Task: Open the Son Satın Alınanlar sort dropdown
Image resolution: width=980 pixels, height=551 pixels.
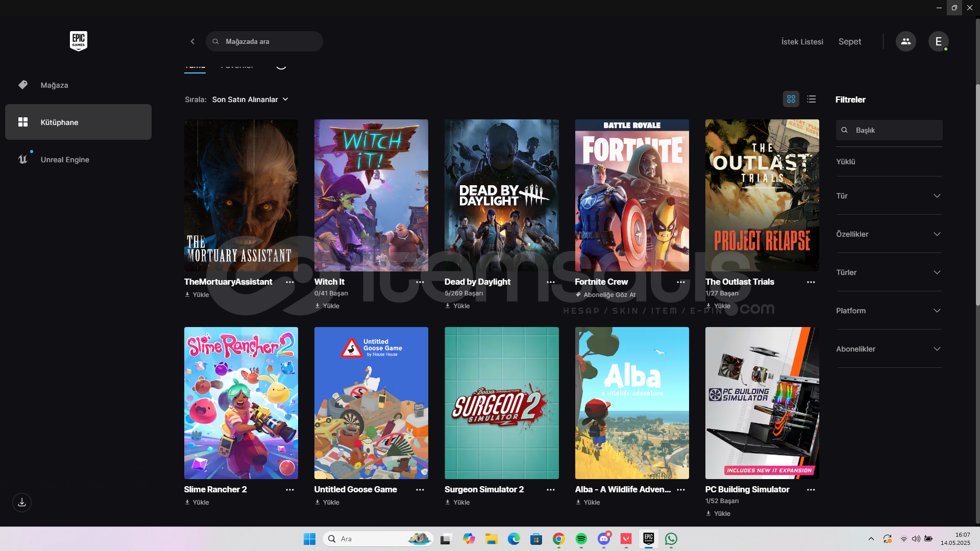Action: (x=250, y=99)
